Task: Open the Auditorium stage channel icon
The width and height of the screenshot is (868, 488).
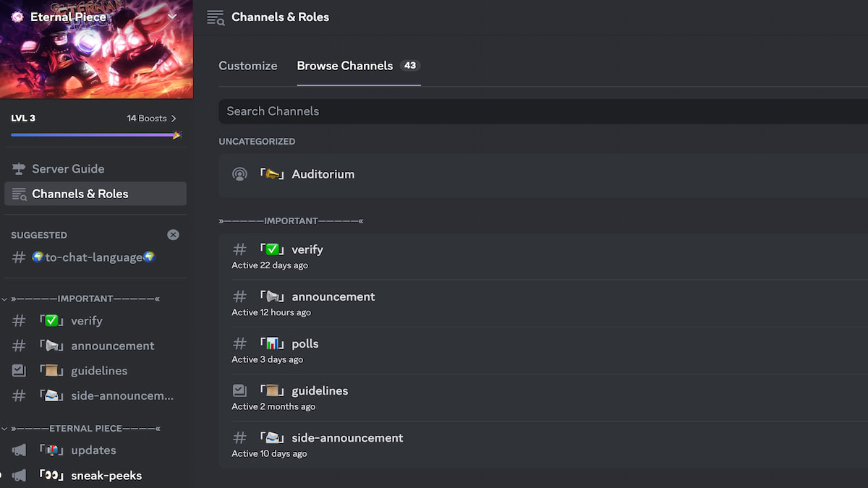Action: click(239, 174)
